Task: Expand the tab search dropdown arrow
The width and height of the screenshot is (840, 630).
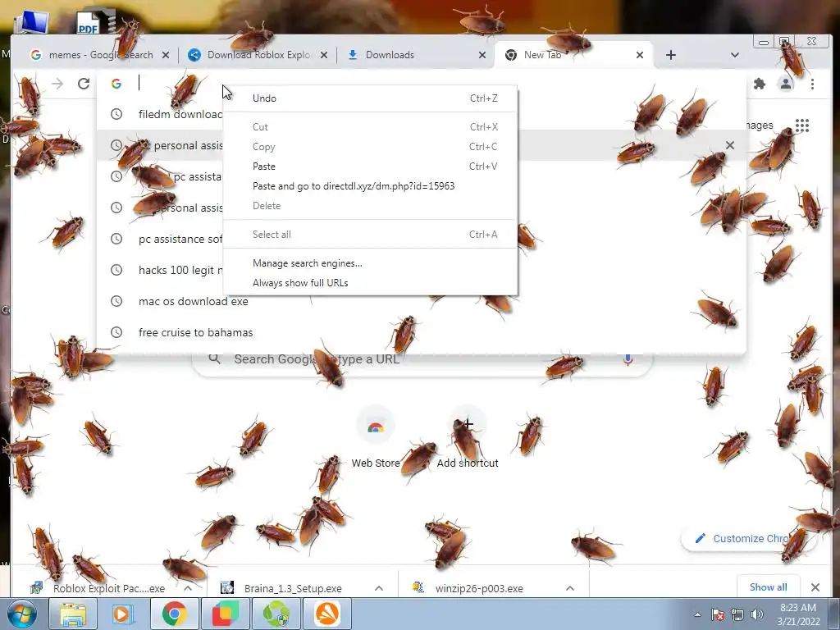Action: click(734, 55)
